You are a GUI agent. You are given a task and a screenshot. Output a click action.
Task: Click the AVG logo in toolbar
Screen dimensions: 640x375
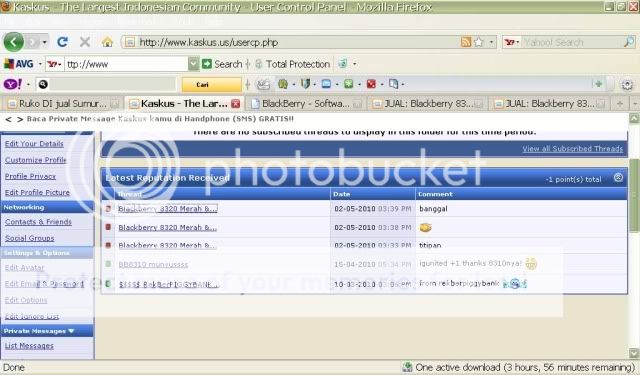tap(18, 64)
